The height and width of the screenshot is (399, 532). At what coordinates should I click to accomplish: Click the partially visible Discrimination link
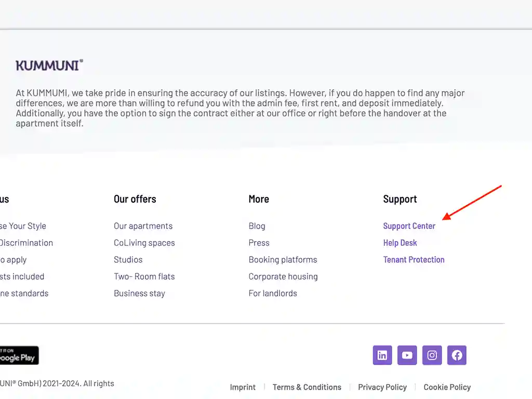26,243
